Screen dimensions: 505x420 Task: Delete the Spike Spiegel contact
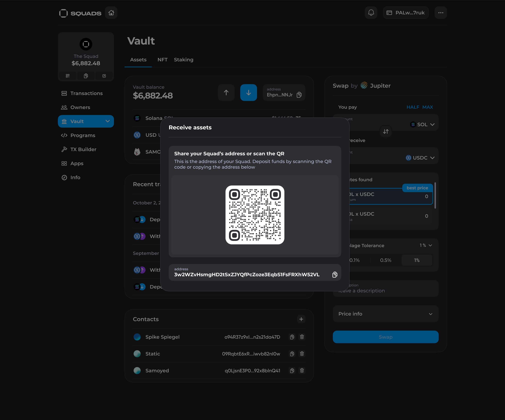click(302, 337)
